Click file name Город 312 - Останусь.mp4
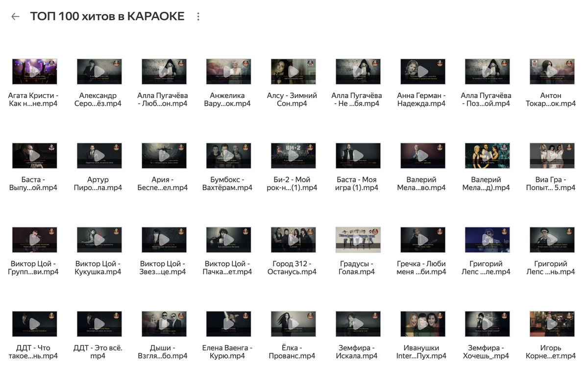The image size is (588, 370). (x=292, y=268)
